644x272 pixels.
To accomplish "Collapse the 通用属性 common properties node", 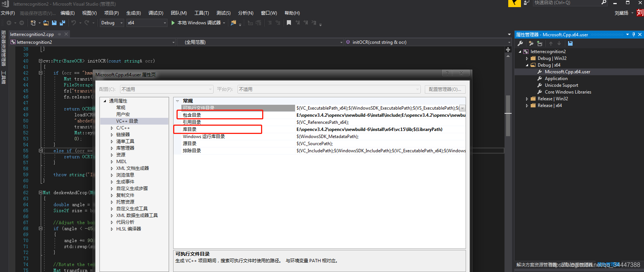I will pyautogui.click(x=105, y=101).
